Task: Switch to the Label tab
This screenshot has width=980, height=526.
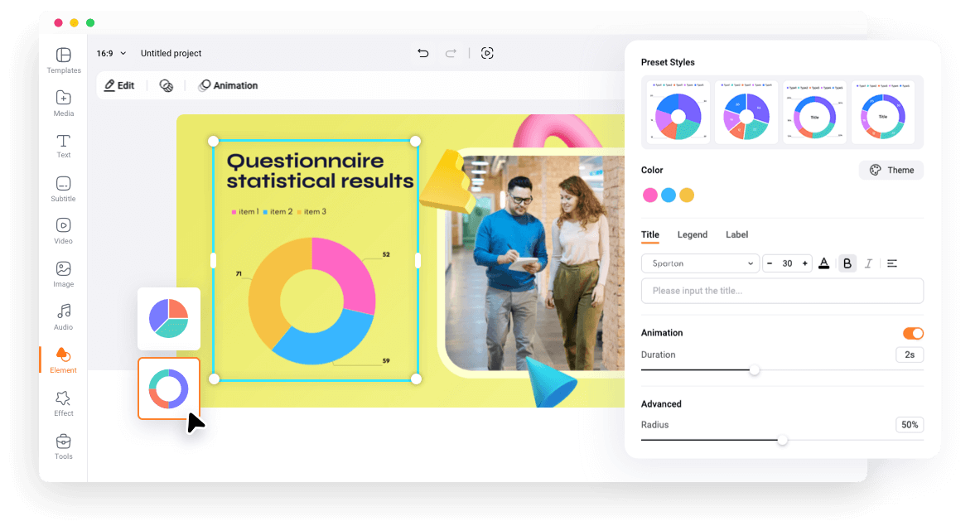Action: tap(736, 234)
